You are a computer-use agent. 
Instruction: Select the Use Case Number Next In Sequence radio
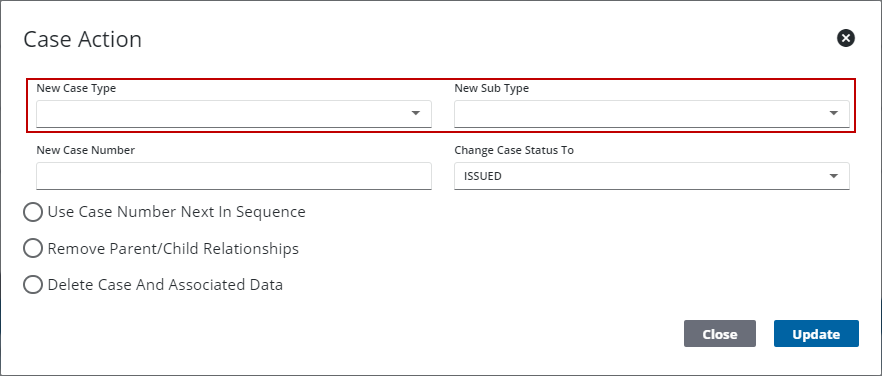(x=33, y=212)
